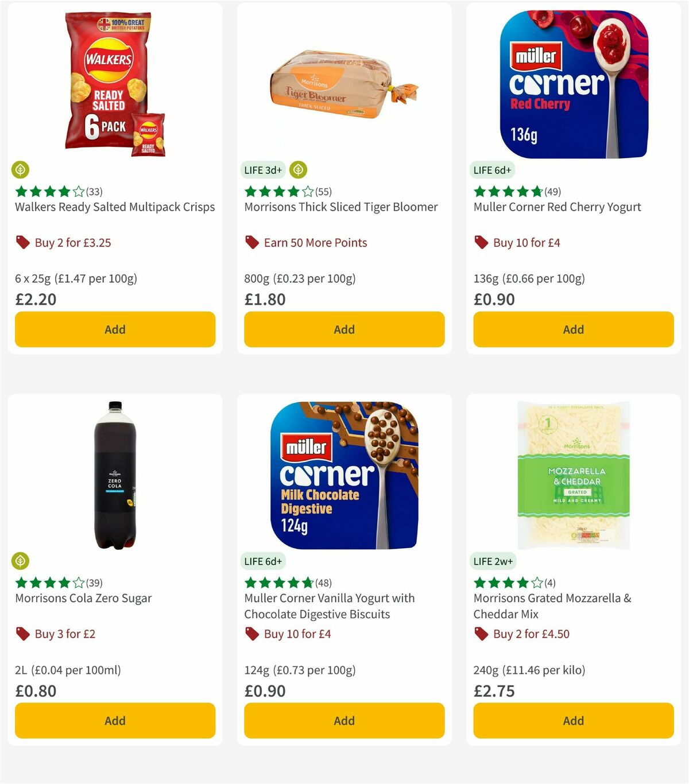Click the 'LIFE 6d+' badge on the Chocolate Digestive yogurt
The height and width of the screenshot is (784, 689).
pos(263,561)
